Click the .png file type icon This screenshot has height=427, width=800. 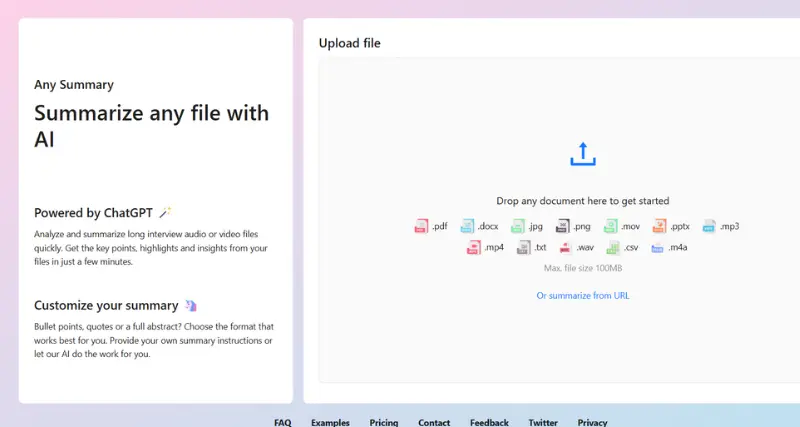point(563,226)
